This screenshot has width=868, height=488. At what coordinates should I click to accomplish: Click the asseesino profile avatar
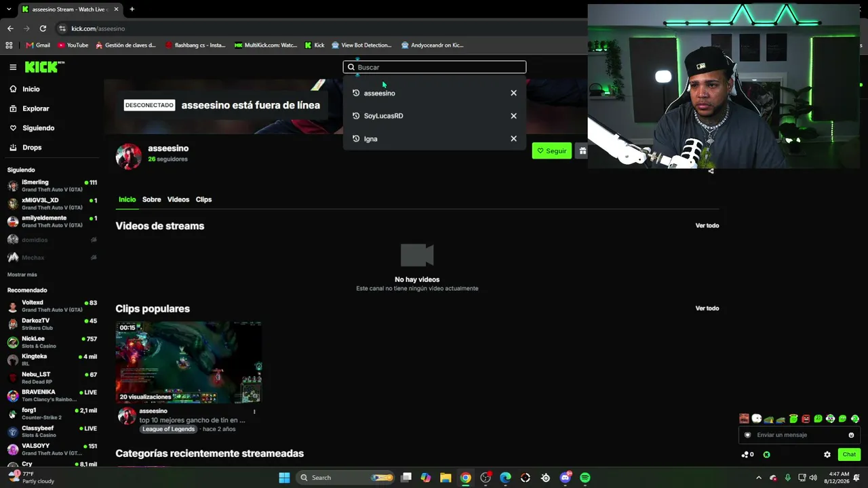[x=128, y=156]
